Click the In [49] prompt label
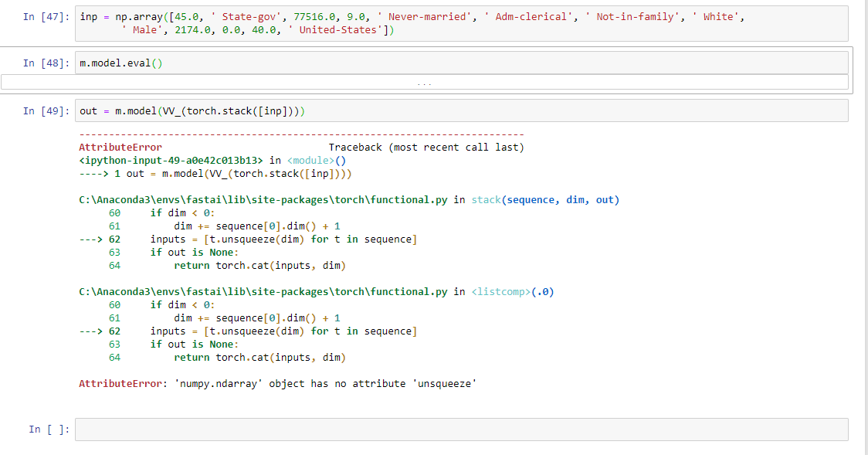868x455 pixels. 45,111
